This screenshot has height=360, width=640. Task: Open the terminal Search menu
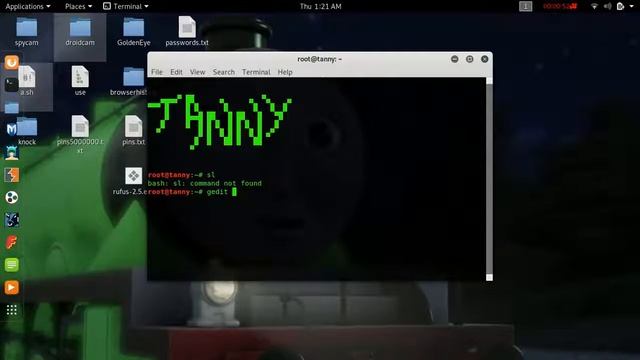[223, 72]
